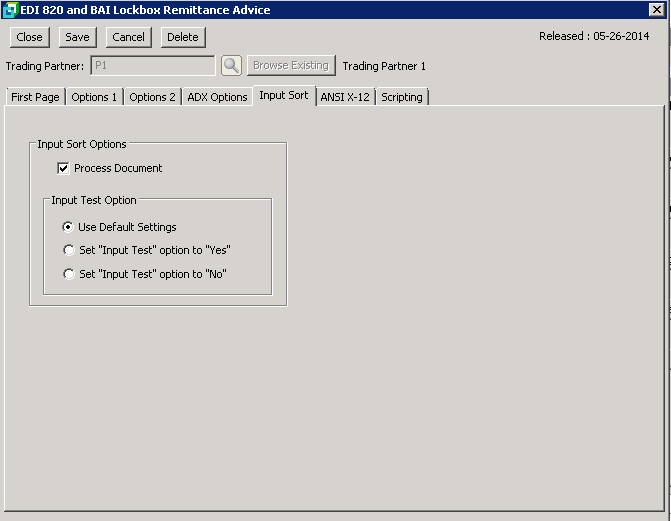This screenshot has width=671, height=521.
Task: Select Set "Input Test" option to "Yes"
Action: click(x=68, y=250)
